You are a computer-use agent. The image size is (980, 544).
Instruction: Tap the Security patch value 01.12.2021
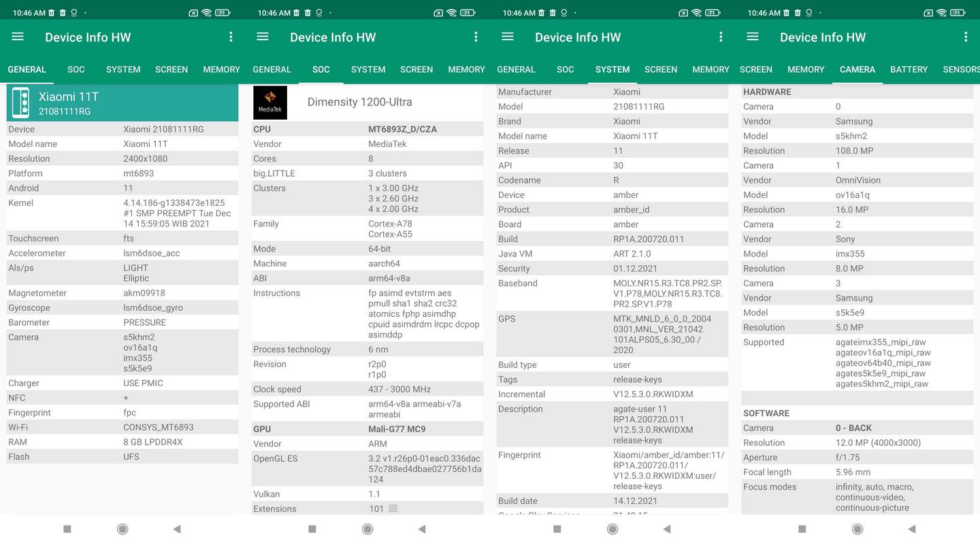pos(636,269)
